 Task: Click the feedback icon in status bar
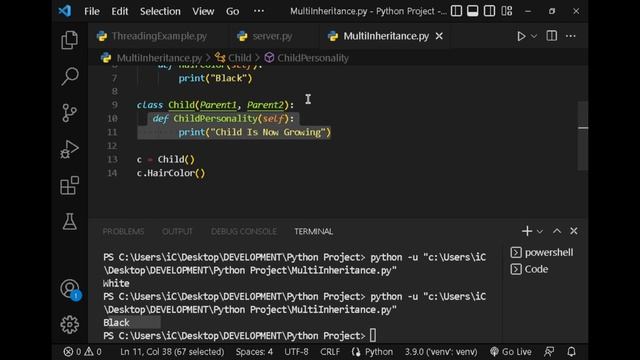click(549, 351)
